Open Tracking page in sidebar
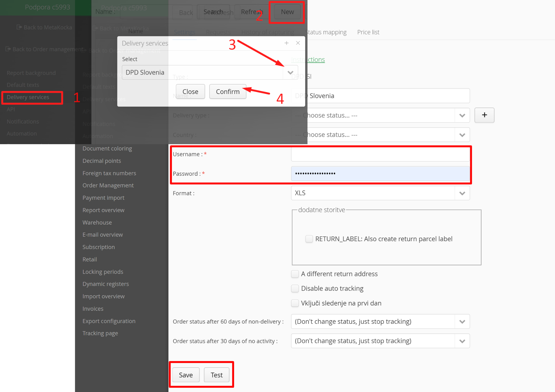Image resolution: width=555 pixels, height=392 pixels. 100,333
